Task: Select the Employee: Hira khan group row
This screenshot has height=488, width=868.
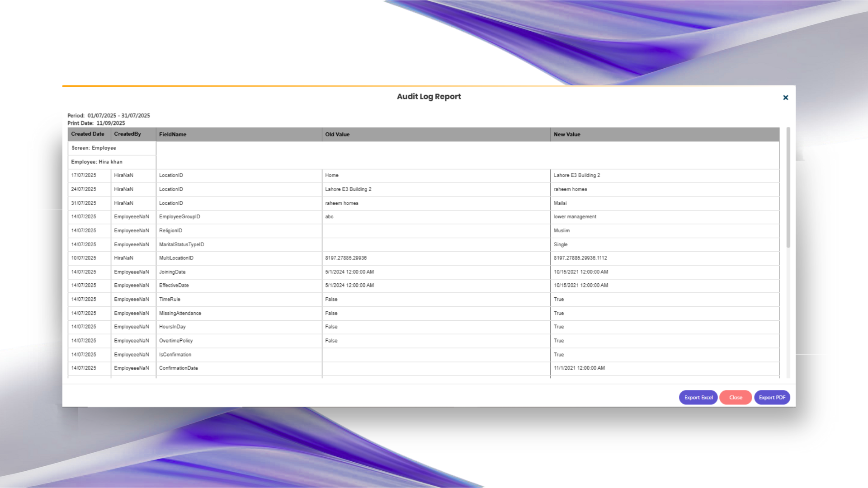Action: pyautogui.click(x=97, y=162)
